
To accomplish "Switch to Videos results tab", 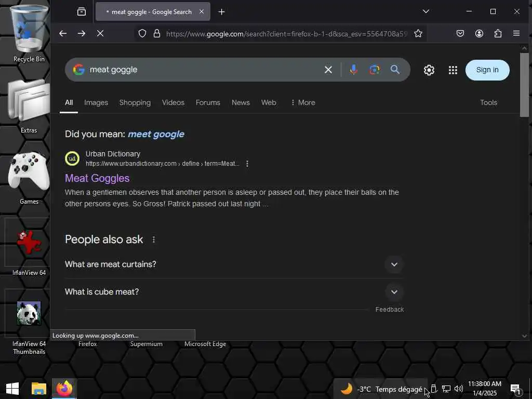I will (x=173, y=102).
